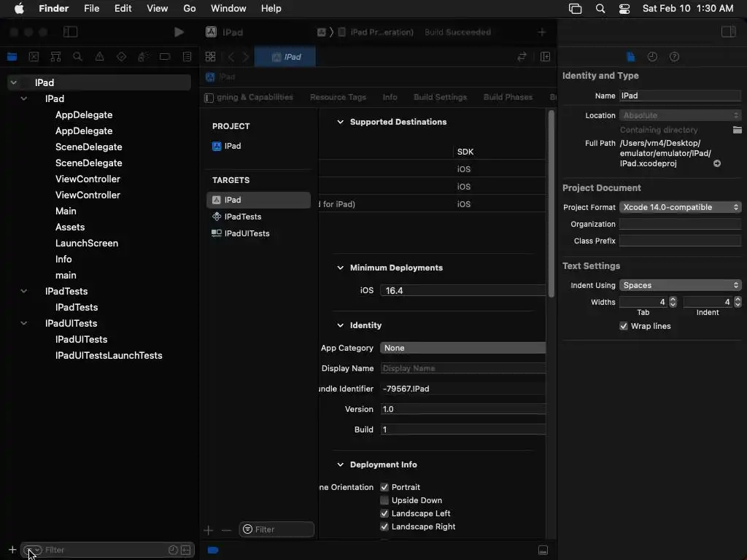Open the Project navigator folder icon
747x560 pixels.
12,57
